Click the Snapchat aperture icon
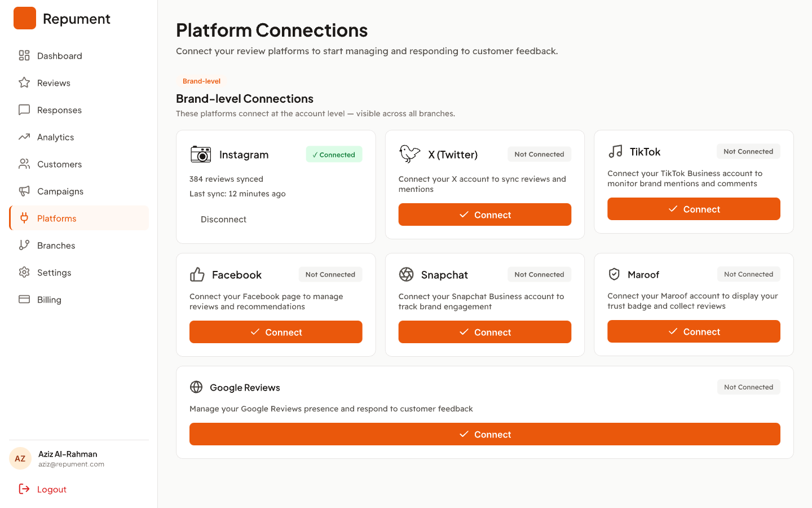The height and width of the screenshot is (508, 812). click(407, 274)
